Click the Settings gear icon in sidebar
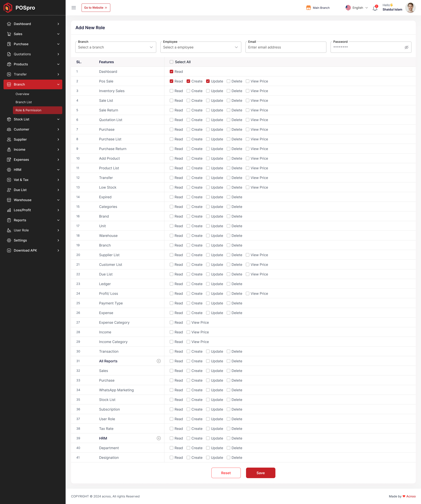421x504 pixels. pos(9,240)
